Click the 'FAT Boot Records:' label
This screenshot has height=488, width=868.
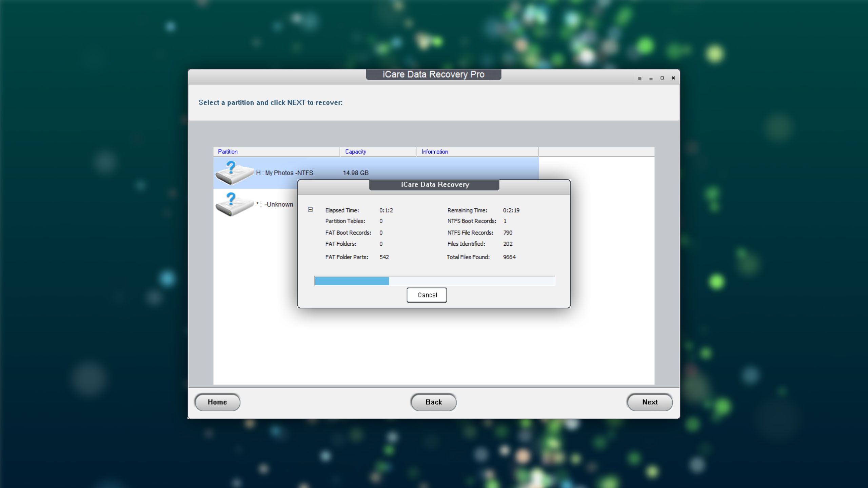point(348,232)
